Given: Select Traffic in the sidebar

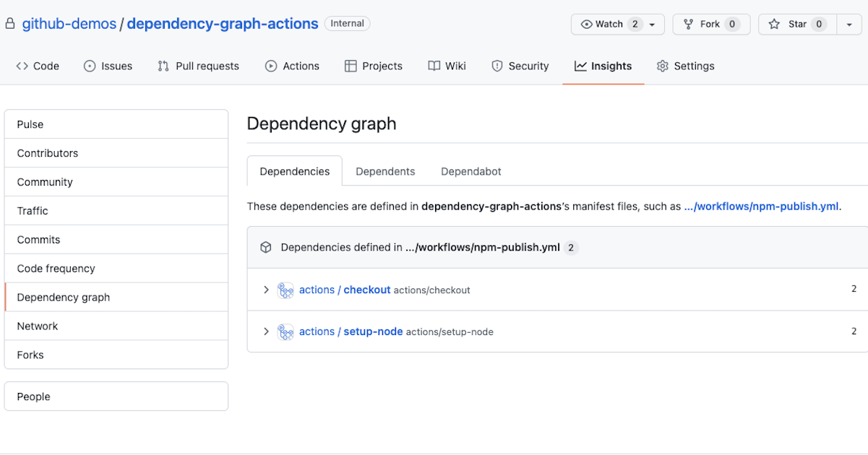Looking at the screenshot, I should coord(32,210).
